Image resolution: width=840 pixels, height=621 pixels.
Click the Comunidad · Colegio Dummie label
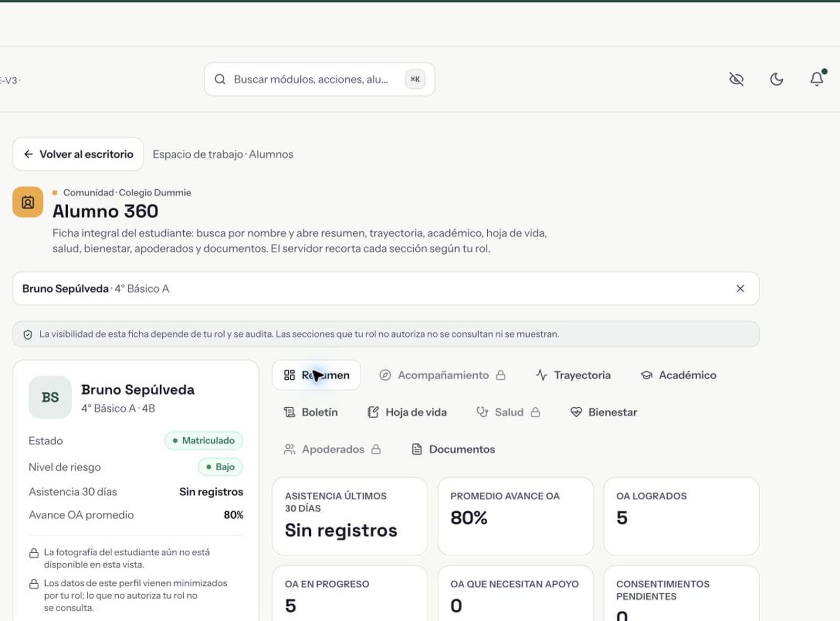pos(127,193)
